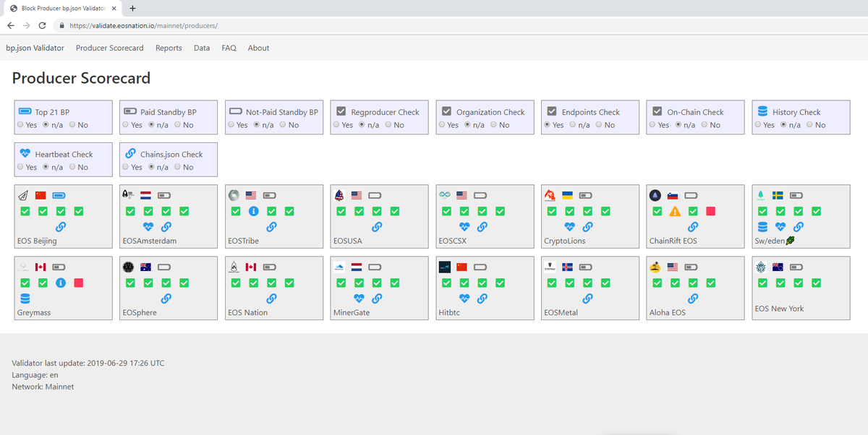Open the bp.json Validator home menu item
The width and height of the screenshot is (868, 435).
[35, 48]
